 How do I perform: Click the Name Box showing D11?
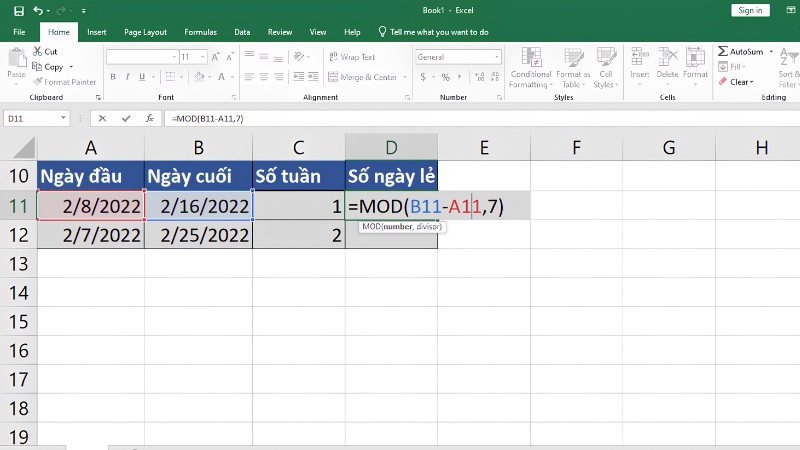tap(36, 118)
